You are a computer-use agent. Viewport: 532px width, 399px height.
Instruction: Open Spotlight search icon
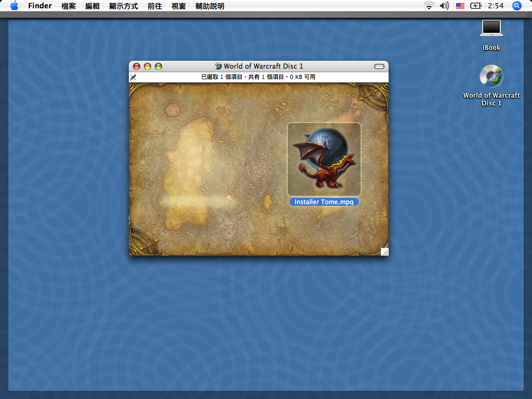[x=516, y=6]
